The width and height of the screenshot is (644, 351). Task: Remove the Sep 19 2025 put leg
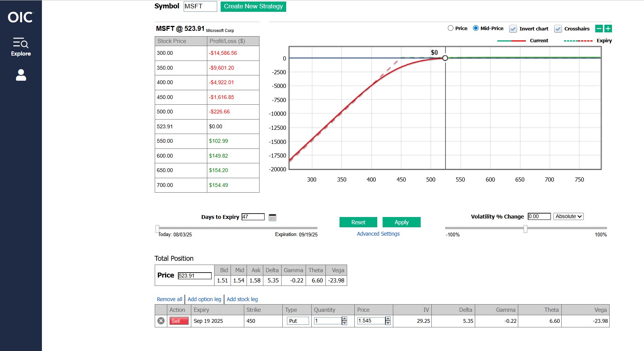(x=161, y=321)
